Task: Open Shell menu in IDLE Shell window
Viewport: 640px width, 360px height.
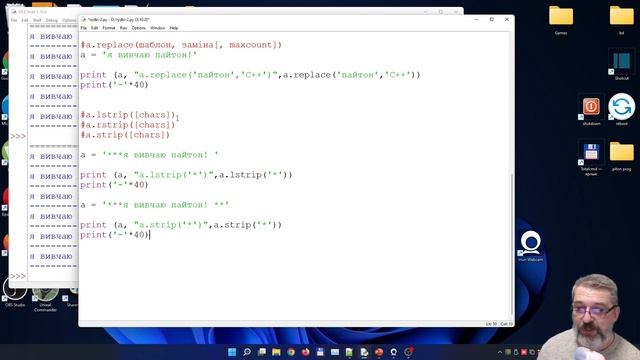Action: (37, 20)
